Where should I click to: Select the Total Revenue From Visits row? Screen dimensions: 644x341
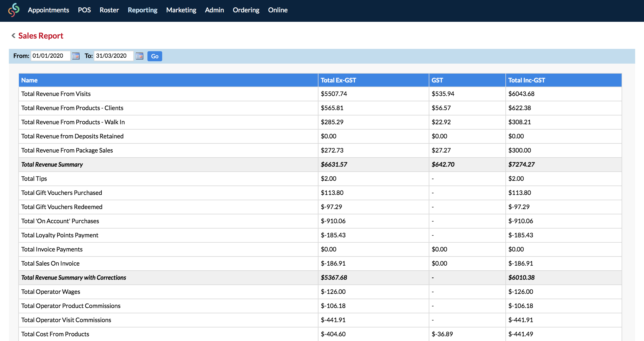[320, 94]
